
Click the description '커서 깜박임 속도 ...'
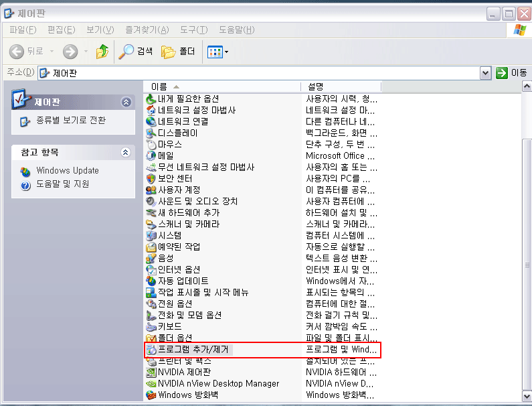pos(341,326)
